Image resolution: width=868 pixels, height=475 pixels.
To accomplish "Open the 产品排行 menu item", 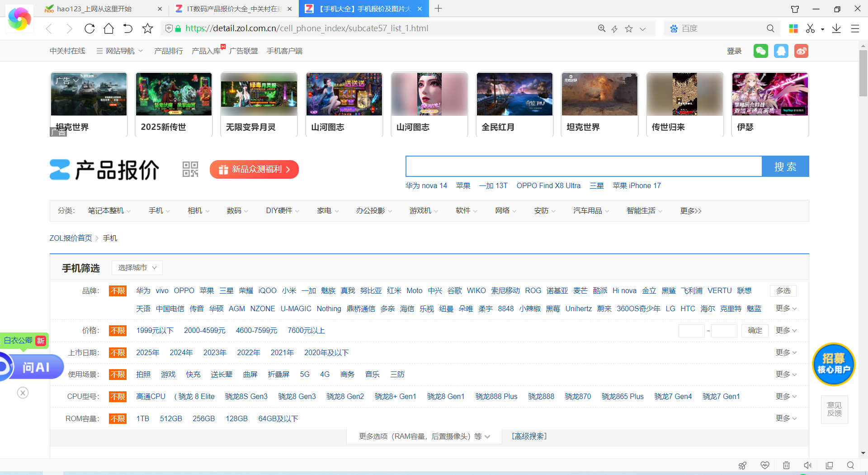I will tap(169, 51).
